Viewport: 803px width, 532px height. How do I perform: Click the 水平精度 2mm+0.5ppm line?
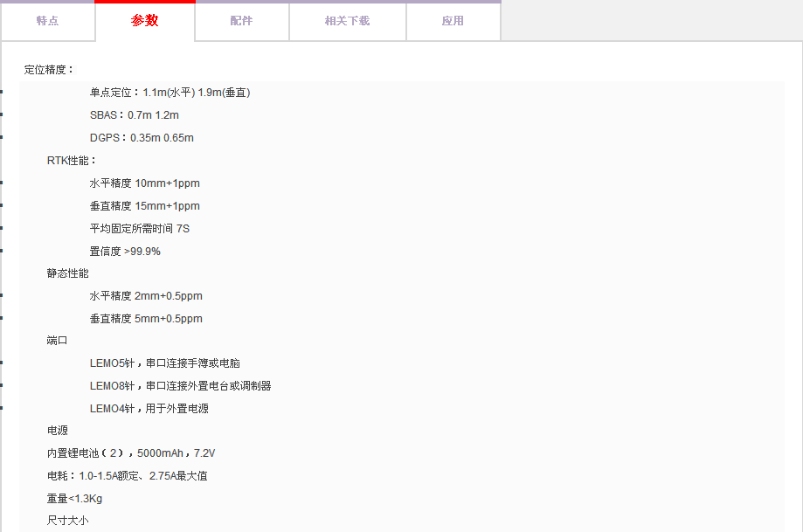[146, 296]
